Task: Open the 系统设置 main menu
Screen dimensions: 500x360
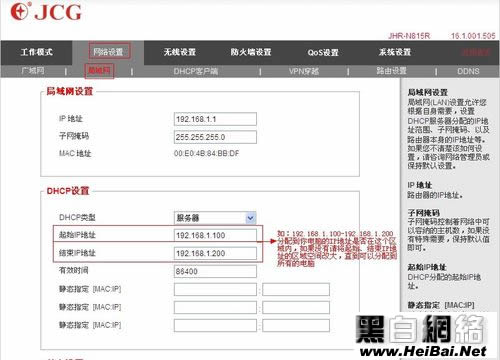Action: 395,52
